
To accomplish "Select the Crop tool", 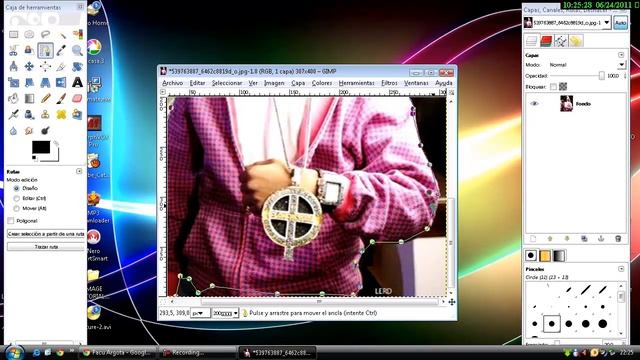I will 61,67.
